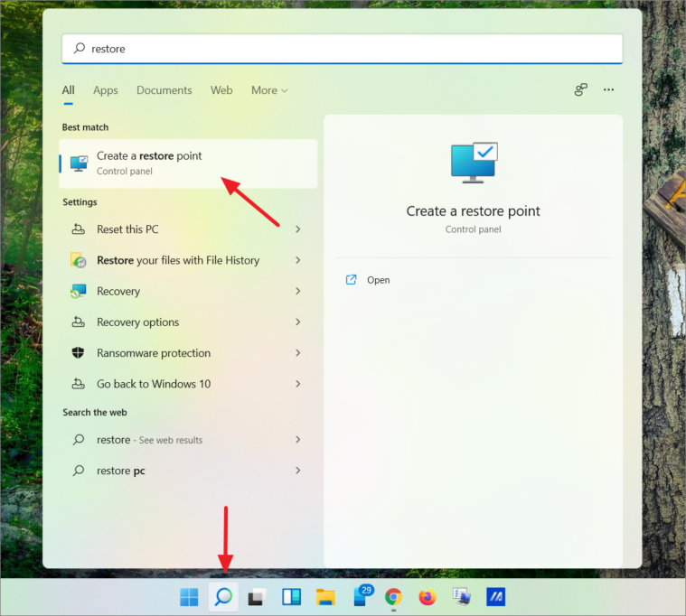Click 'restore pc' web suggestion text
The height and width of the screenshot is (616, 686).
(x=121, y=471)
